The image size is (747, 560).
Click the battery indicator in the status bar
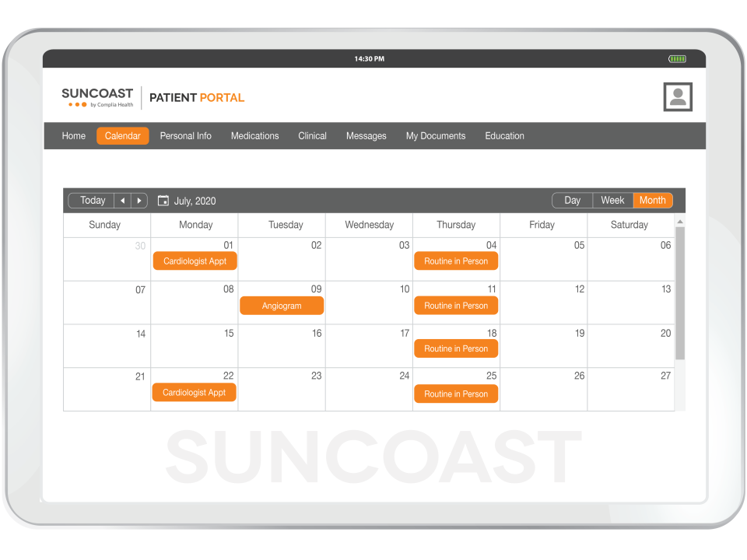coord(677,58)
